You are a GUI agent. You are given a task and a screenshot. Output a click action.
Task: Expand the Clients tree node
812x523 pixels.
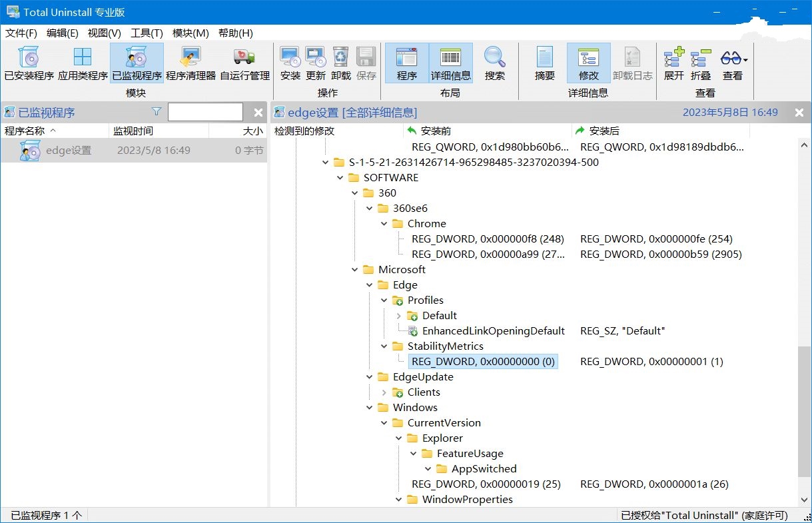(x=384, y=392)
